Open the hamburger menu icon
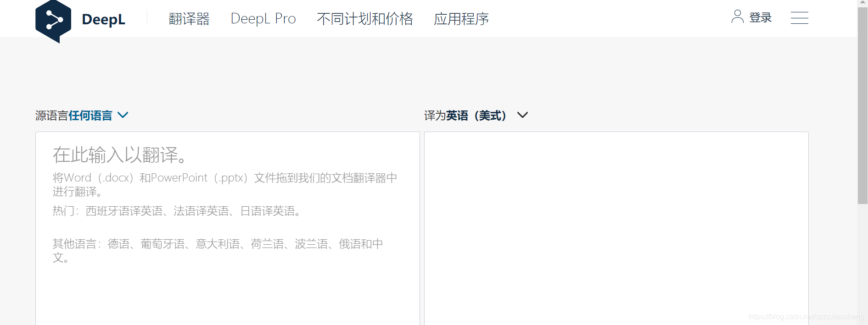Image resolution: width=868 pixels, height=325 pixels. click(800, 17)
